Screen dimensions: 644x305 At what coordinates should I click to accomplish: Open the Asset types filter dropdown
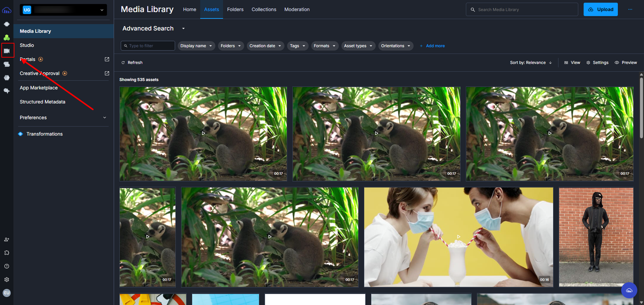point(358,46)
